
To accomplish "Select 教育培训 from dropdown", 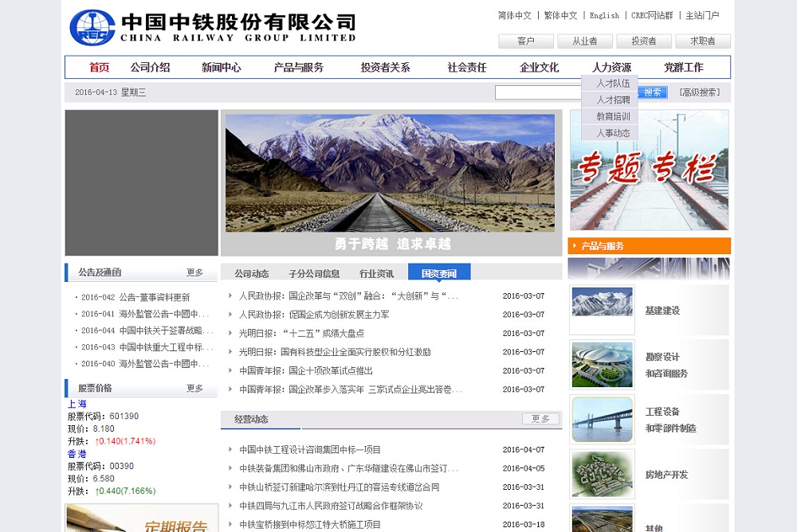I will [x=610, y=116].
